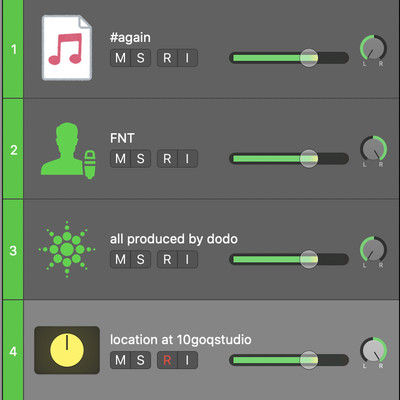Viewport: 400px width, 400px height.
Task: Click the green starburst icon on track 3
Action: pyautogui.click(x=67, y=249)
